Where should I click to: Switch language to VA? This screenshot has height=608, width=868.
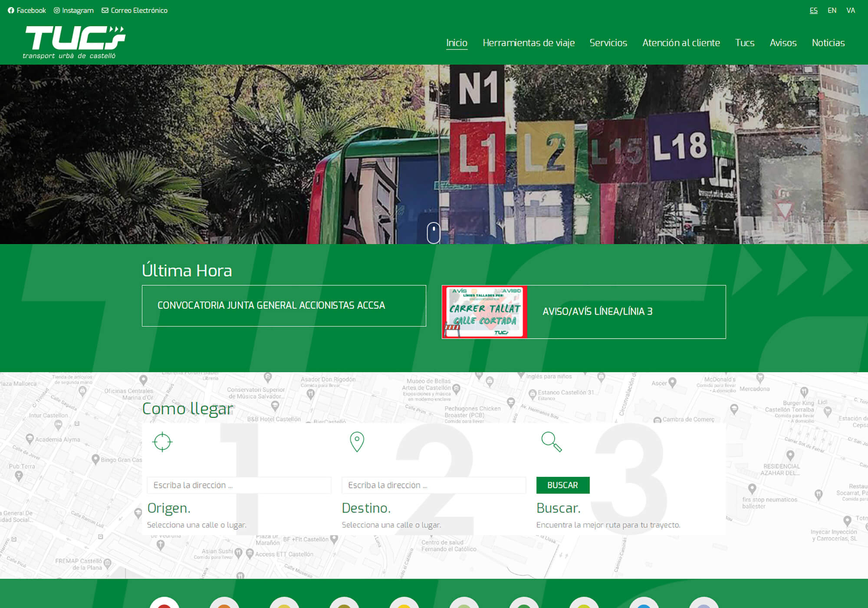pyautogui.click(x=850, y=10)
